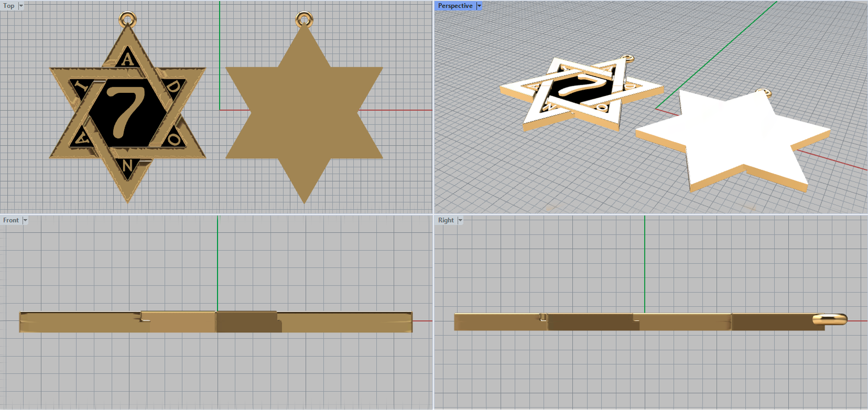The height and width of the screenshot is (419, 868).
Task: Select the pendant side profile in Front view
Action: pos(216,322)
